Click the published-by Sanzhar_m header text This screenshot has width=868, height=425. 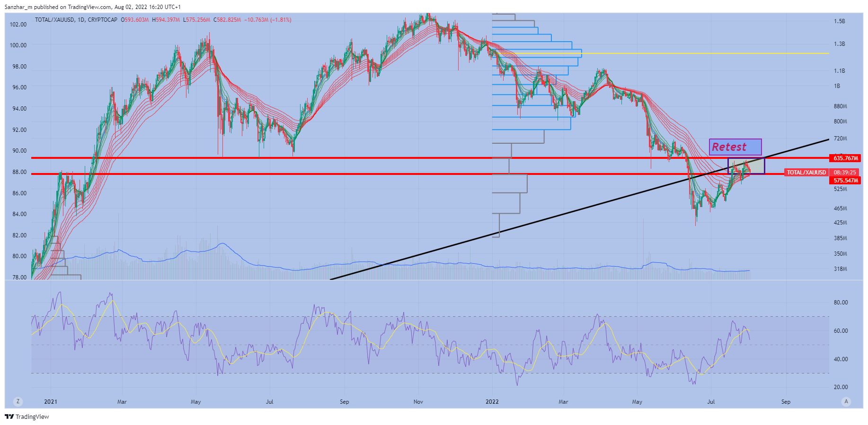coord(93,7)
